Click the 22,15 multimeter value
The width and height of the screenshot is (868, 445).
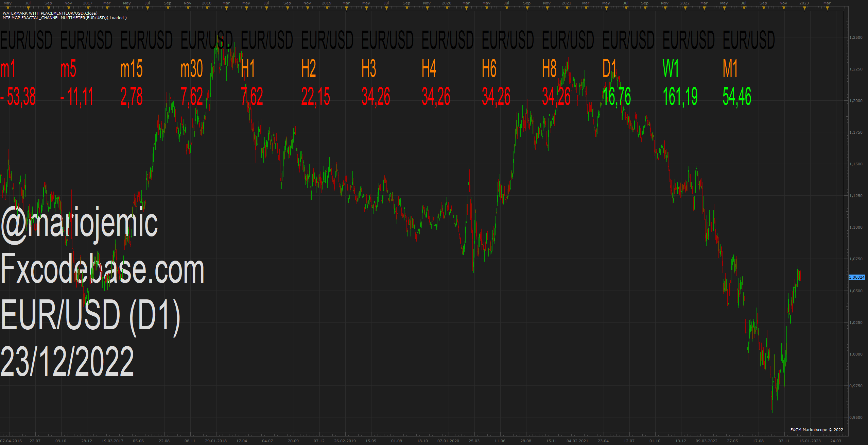pyautogui.click(x=316, y=97)
